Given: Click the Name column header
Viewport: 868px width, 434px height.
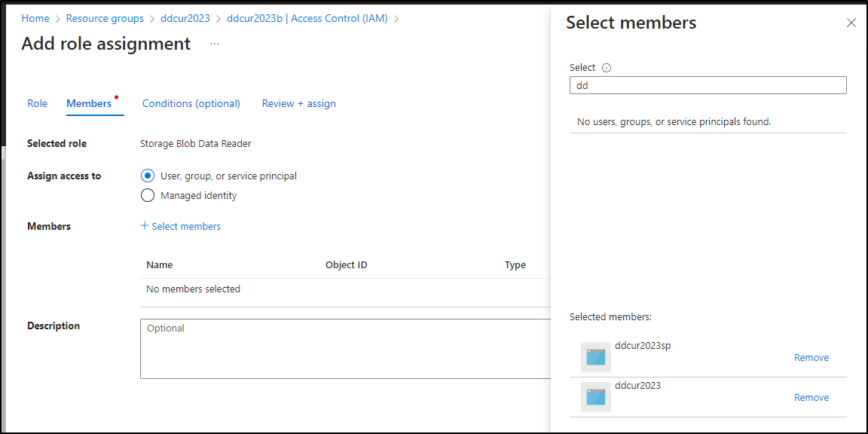Looking at the screenshot, I should (160, 265).
